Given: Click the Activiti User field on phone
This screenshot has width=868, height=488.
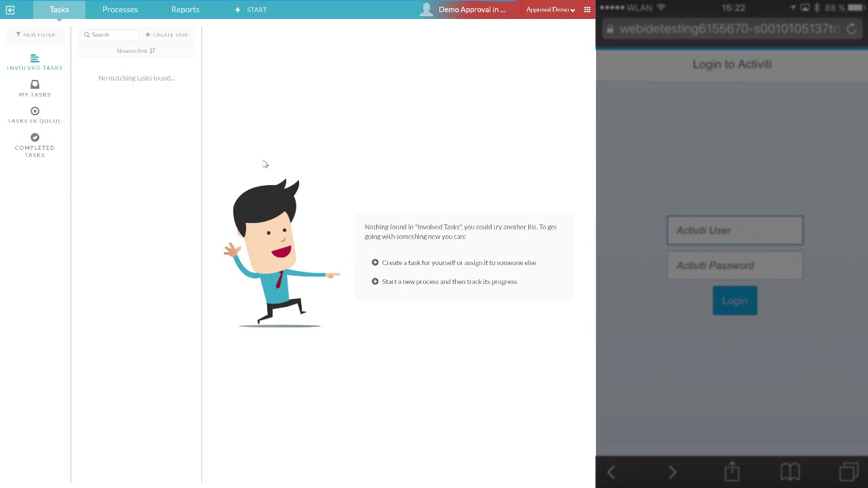Looking at the screenshot, I should click(x=735, y=230).
